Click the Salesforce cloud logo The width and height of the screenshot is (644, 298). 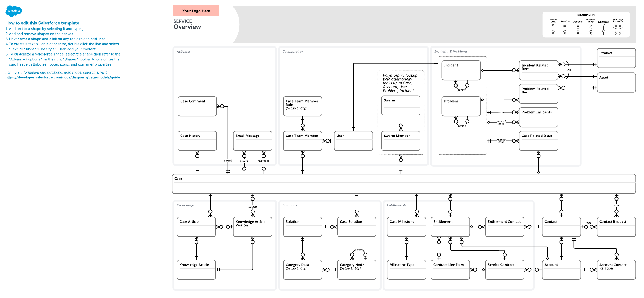(14, 11)
